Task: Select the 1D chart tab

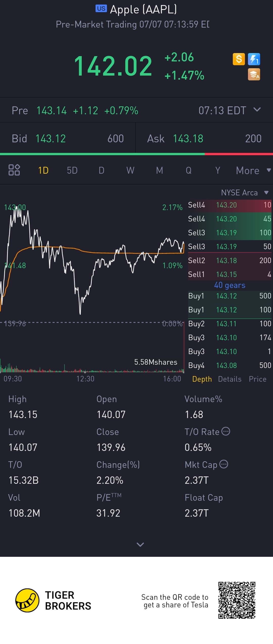Action: click(43, 170)
